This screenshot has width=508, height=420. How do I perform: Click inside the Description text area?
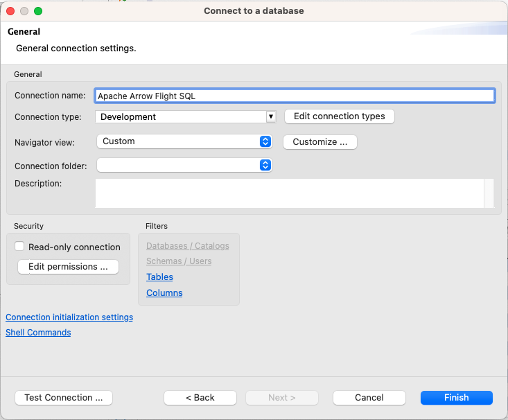289,193
